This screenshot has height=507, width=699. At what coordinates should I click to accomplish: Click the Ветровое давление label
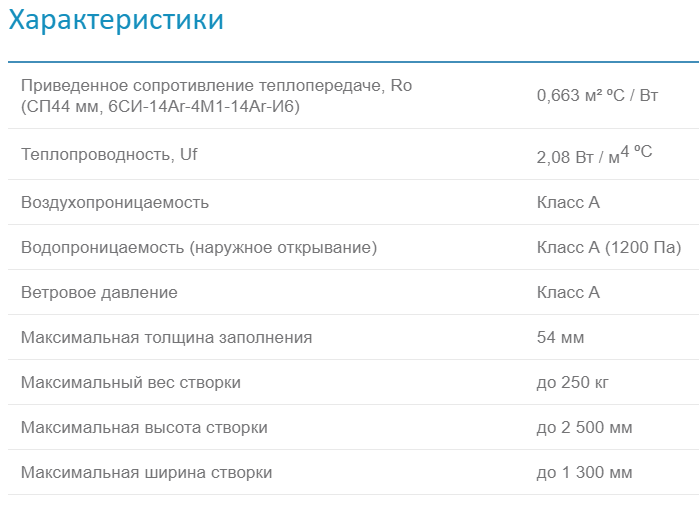[99, 292]
